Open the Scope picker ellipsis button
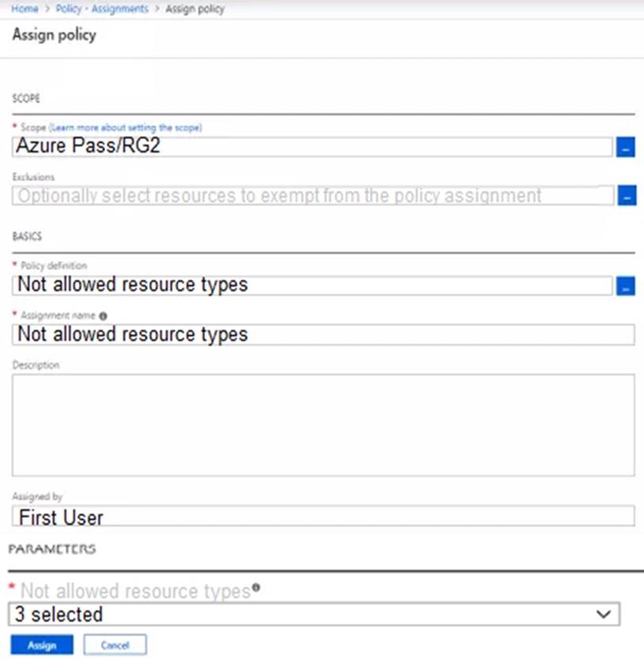 coord(625,147)
